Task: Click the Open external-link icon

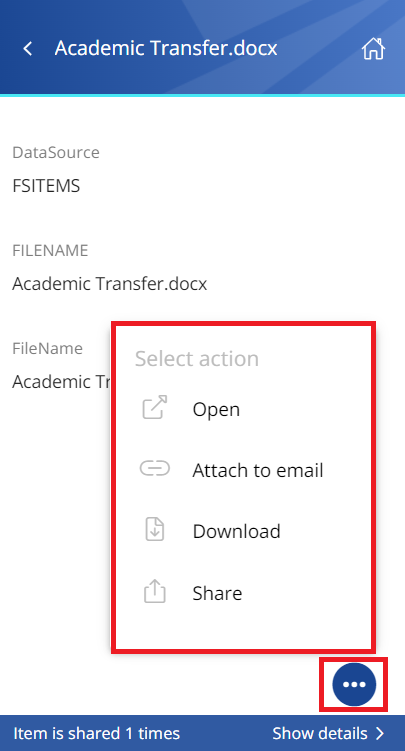Action: (155, 408)
